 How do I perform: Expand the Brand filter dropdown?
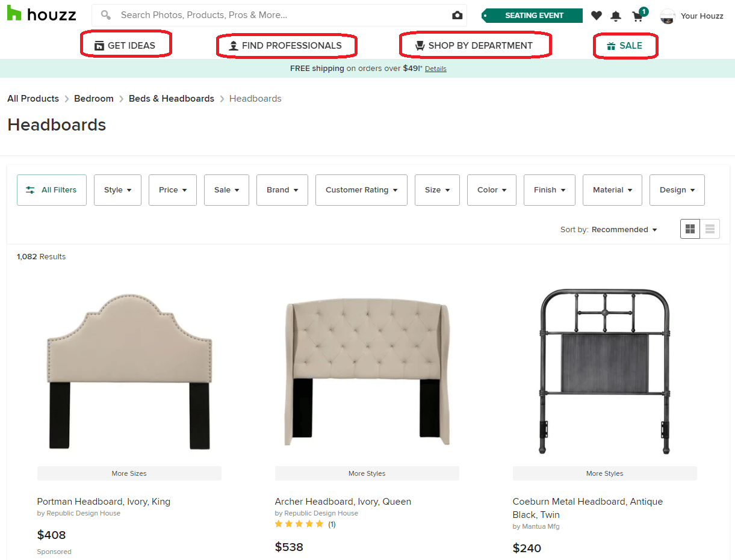(x=282, y=190)
